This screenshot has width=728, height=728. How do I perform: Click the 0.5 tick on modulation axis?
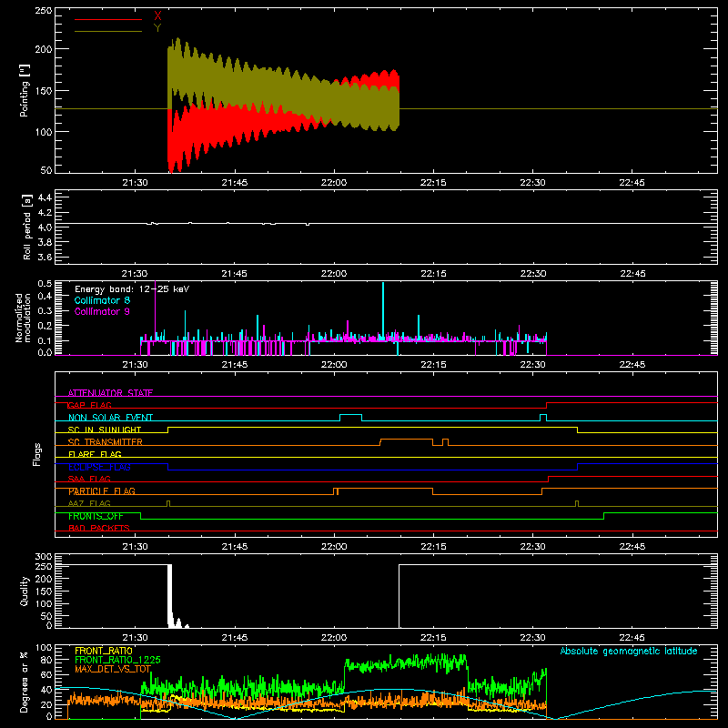(45, 284)
